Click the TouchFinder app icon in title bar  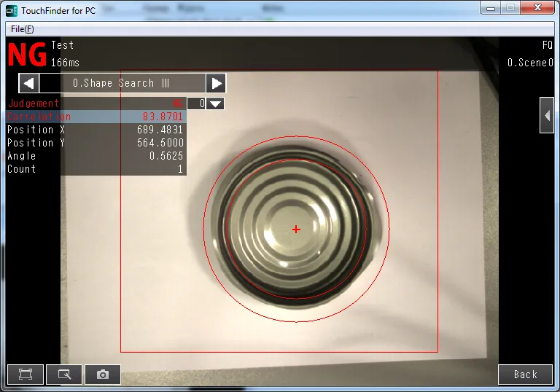tap(11, 11)
